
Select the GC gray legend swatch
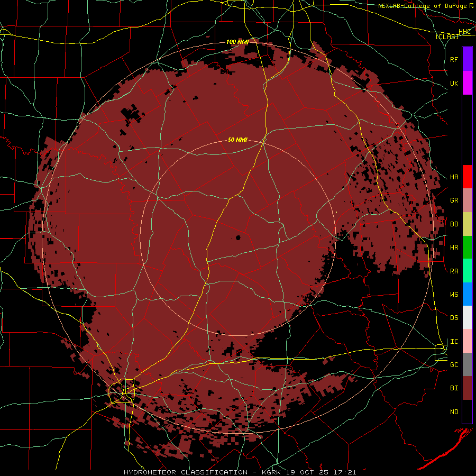click(467, 364)
